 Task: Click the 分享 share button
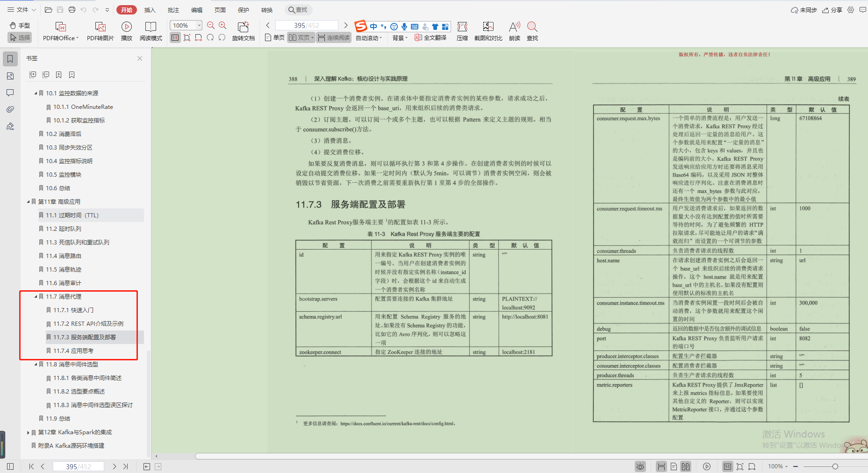tap(832, 10)
